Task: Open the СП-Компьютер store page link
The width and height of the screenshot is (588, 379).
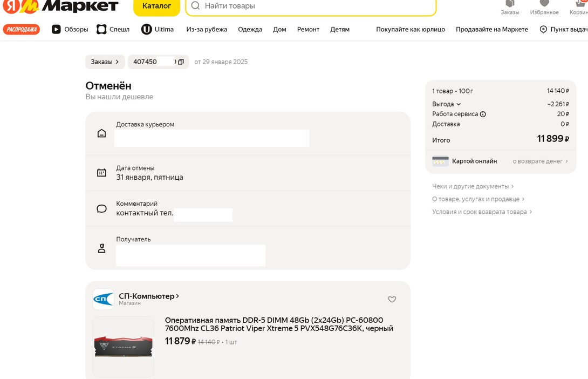Action: point(149,296)
